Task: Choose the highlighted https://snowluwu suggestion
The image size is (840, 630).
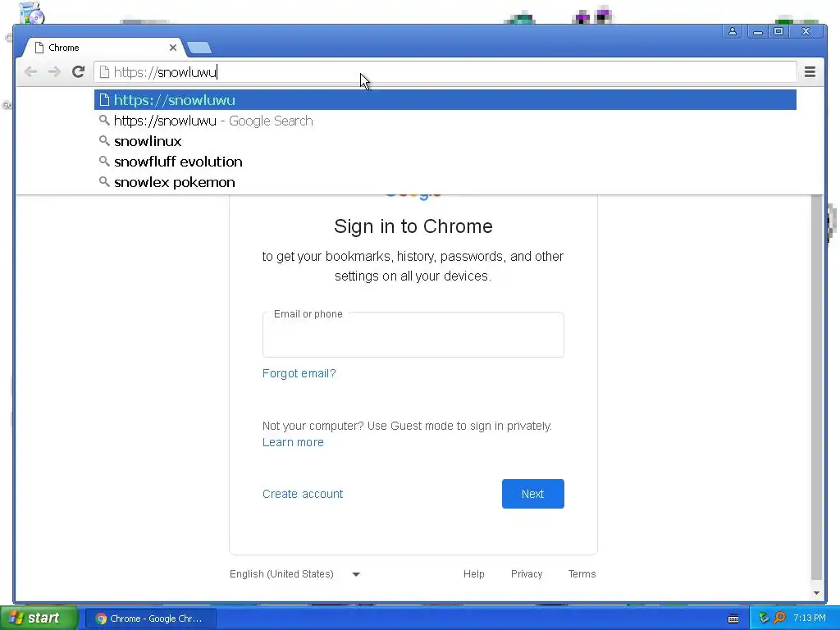Action: [445, 100]
